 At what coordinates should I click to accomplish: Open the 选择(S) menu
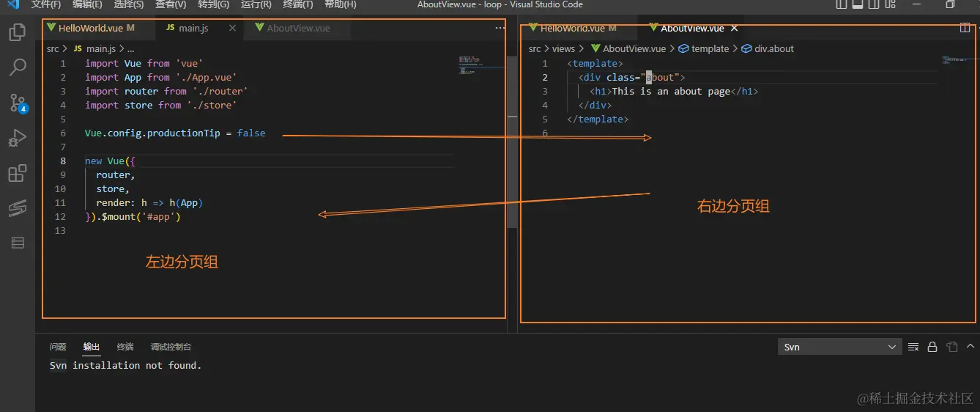pyautogui.click(x=129, y=4)
